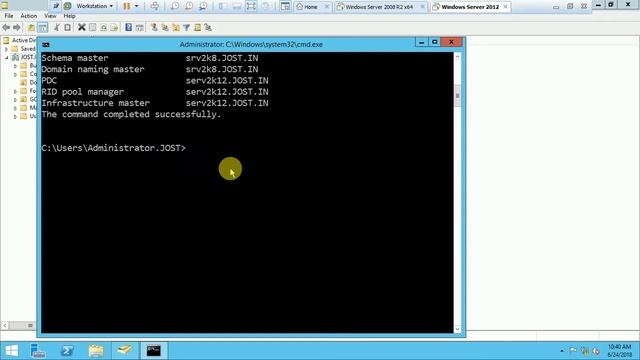Click the Properties icon right of Delete
The width and height of the screenshot is (640, 360).
point(93,27)
